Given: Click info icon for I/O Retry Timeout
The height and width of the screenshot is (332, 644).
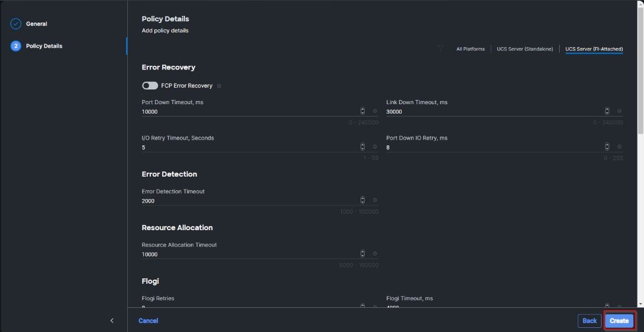Looking at the screenshot, I should point(375,147).
